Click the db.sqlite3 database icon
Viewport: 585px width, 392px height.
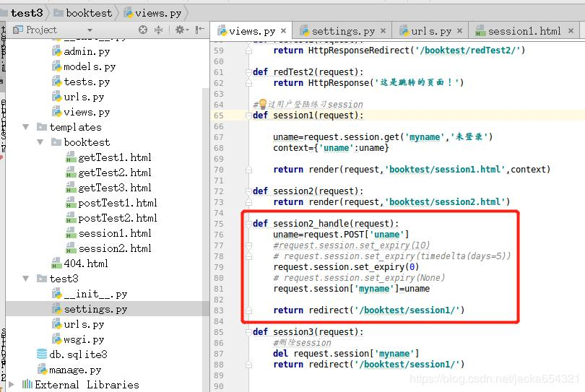(42, 354)
